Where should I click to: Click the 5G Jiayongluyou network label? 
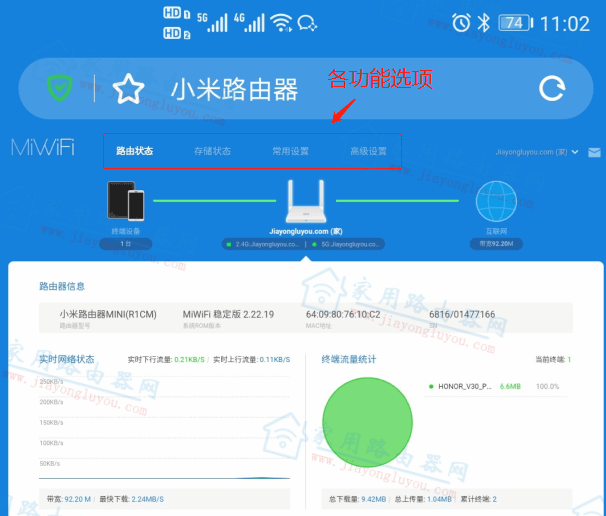(345, 243)
